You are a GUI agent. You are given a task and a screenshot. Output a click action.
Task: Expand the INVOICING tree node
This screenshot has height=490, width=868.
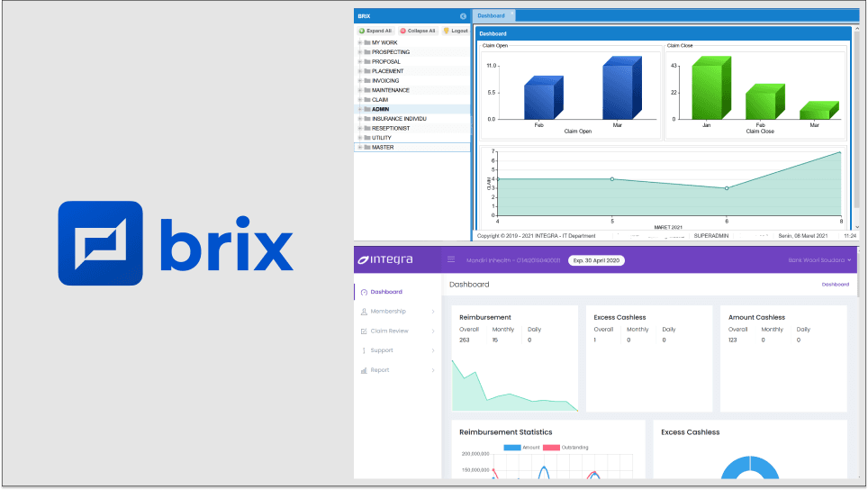coord(360,80)
